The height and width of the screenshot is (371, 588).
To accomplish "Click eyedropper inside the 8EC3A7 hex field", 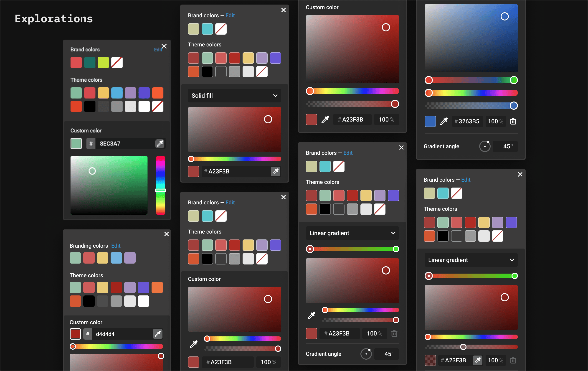I will (x=160, y=144).
